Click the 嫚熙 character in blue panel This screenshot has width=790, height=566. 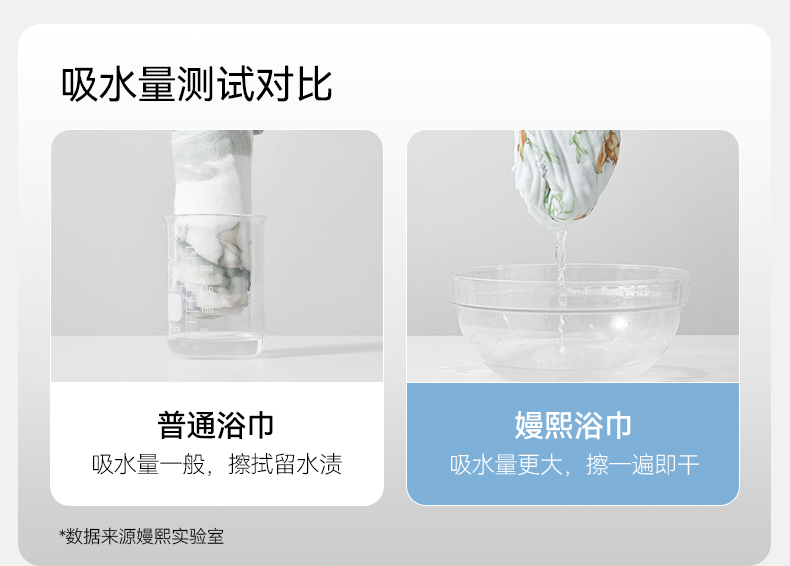point(544,425)
